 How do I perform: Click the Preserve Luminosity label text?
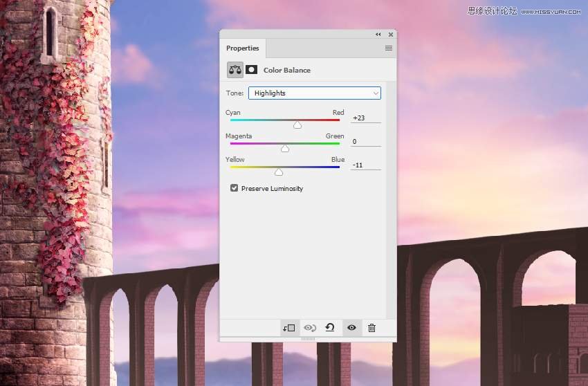(x=273, y=189)
